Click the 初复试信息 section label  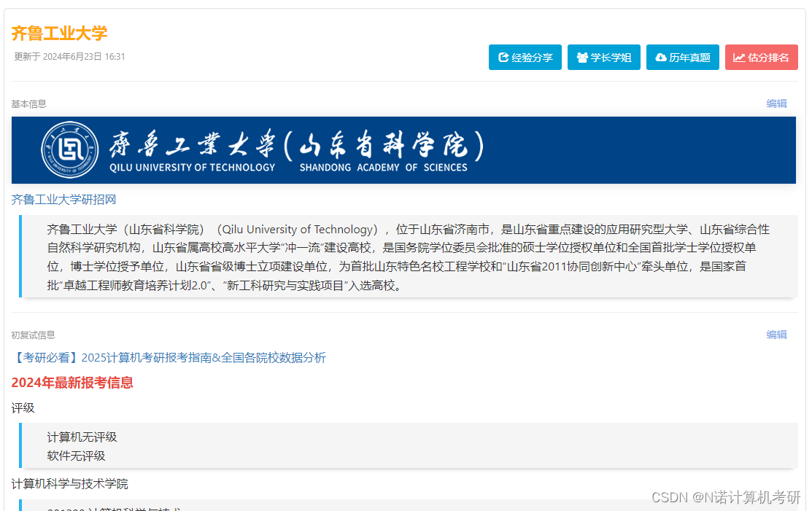[33, 335]
